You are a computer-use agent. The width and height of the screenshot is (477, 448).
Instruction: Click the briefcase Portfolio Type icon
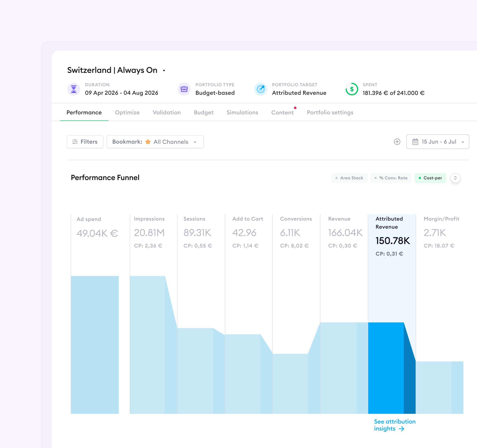(x=184, y=89)
